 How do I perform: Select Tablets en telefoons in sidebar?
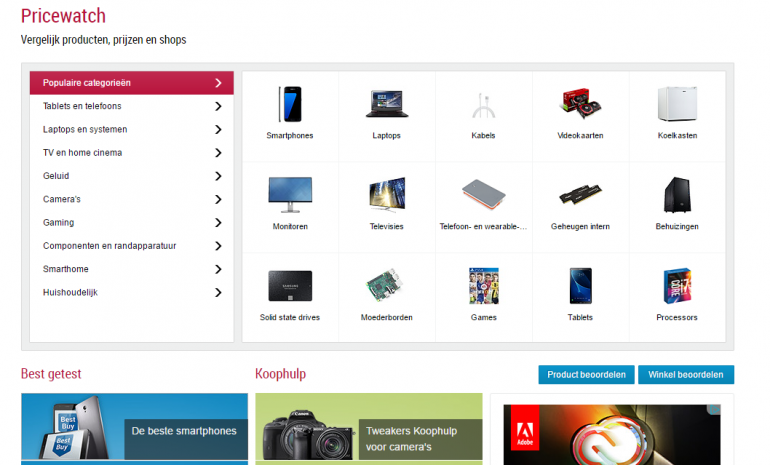pyautogui.click(x=132, y=106)
